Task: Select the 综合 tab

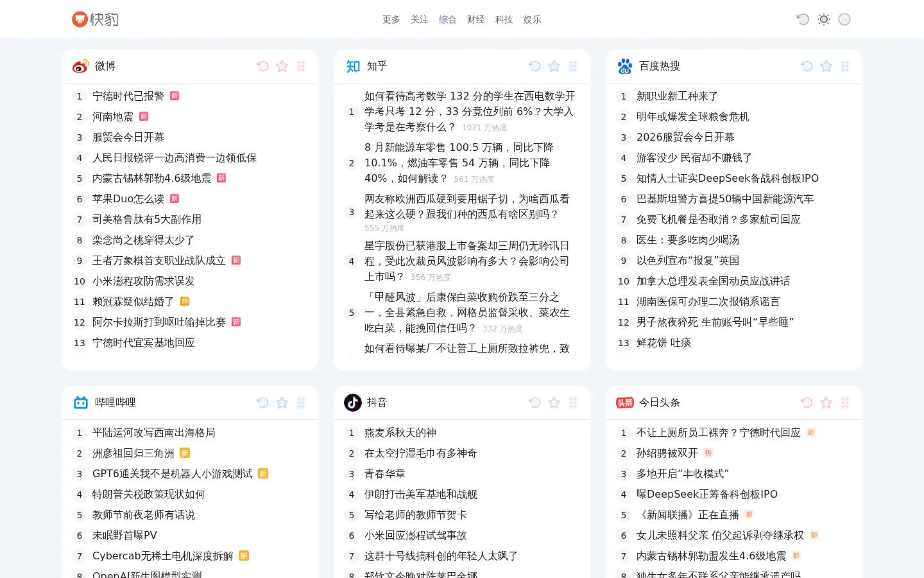Action: pyautogui.click(x=448, y=20)
